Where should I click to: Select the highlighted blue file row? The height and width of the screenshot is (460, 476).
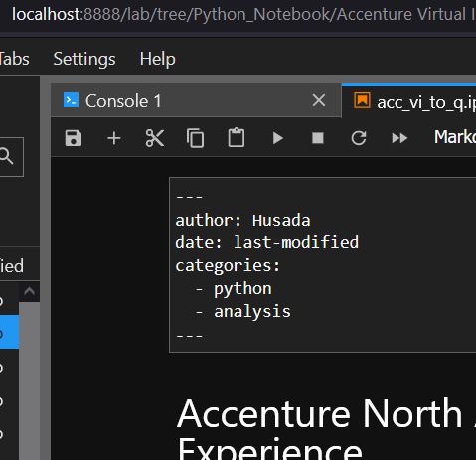click(x=9, y=332)
